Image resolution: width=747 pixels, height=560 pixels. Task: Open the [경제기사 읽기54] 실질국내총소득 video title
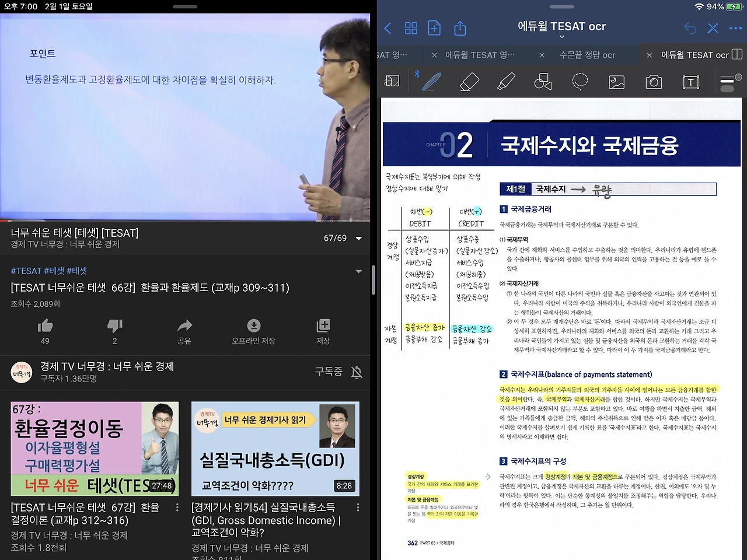coord(266,520)
